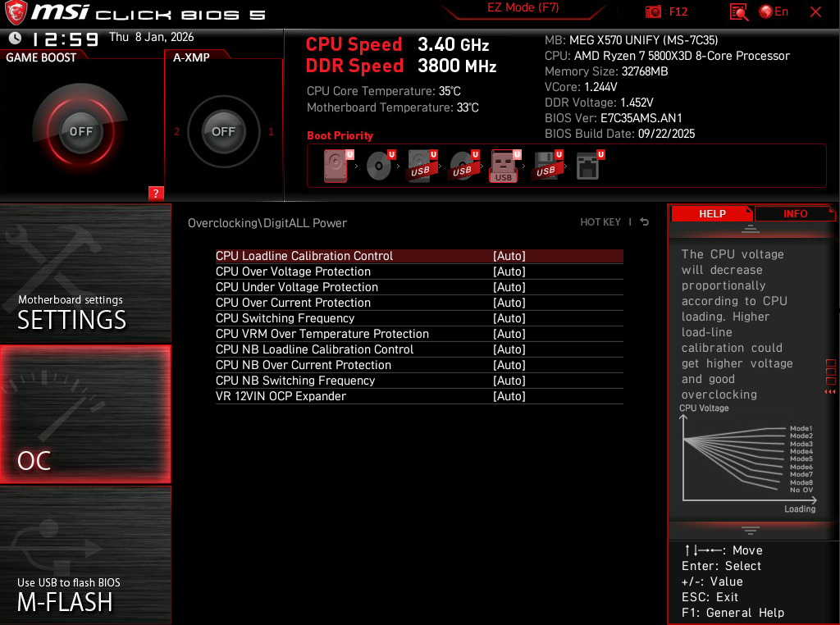Close the BIOS with the X icon
The width and height of the screenshot is (840, 625).
click(x=816, y=11)
